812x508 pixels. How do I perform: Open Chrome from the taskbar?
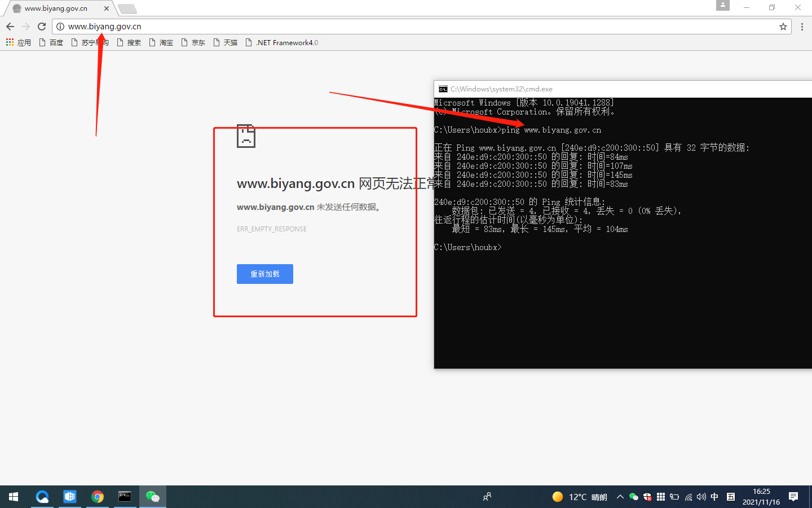pos(98,497)
